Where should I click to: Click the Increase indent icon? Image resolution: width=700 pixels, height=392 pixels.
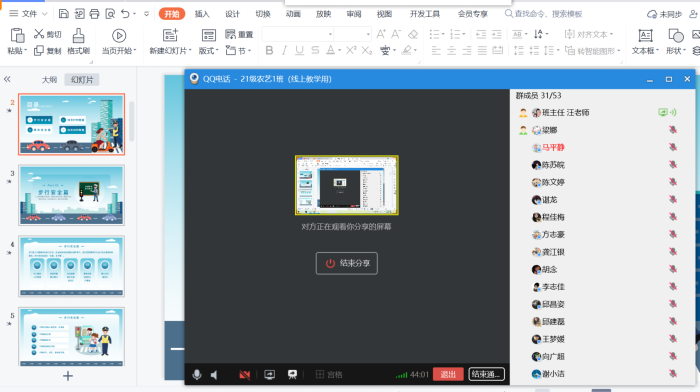tap(496, 34)
